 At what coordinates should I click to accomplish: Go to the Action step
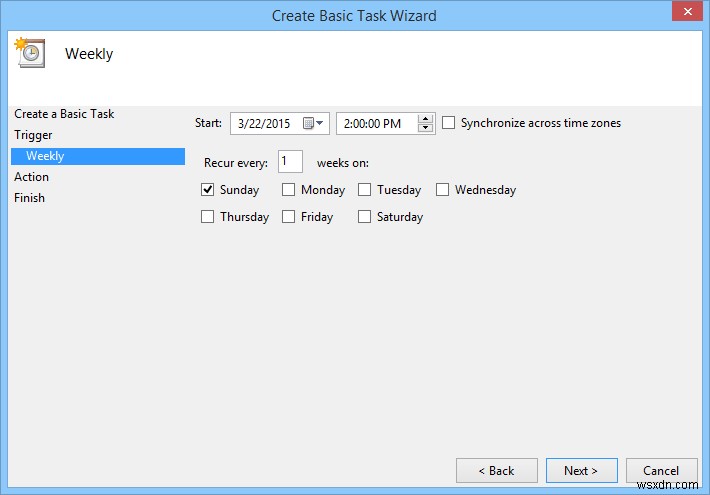click(31, 177)
